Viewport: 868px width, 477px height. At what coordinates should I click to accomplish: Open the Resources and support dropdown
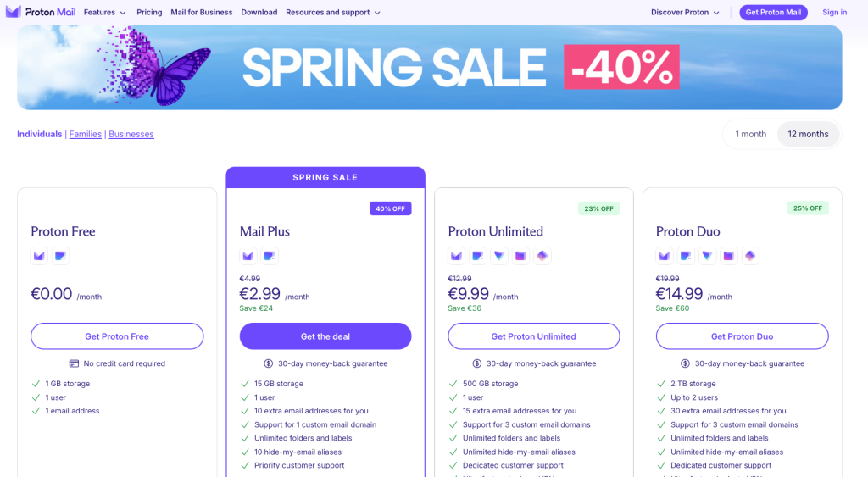point(333,13)
